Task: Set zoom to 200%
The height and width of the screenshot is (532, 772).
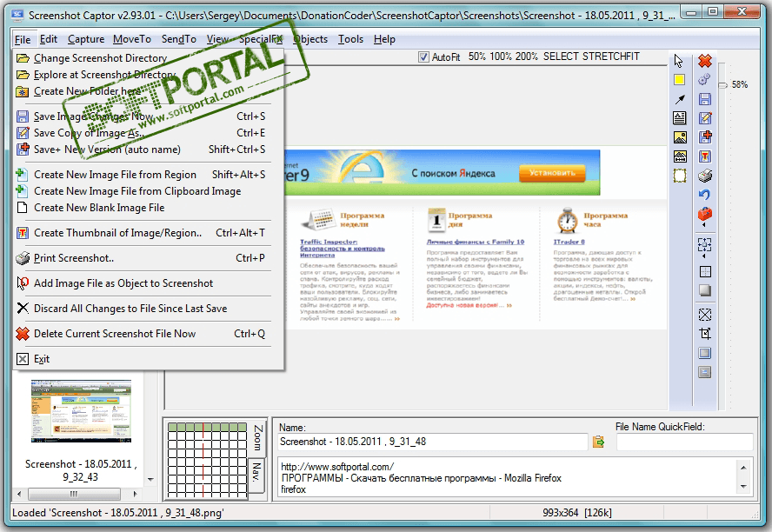Action: click(527, 57)
